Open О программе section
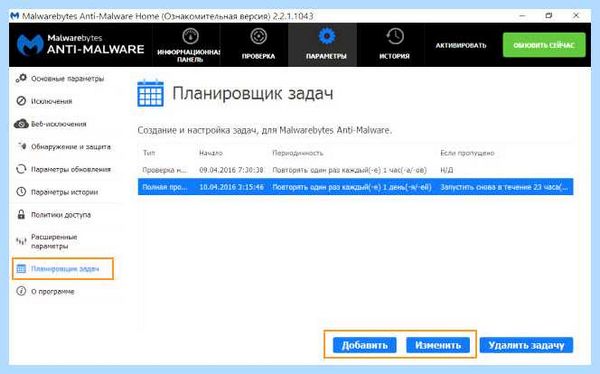 tap(52, 291)
